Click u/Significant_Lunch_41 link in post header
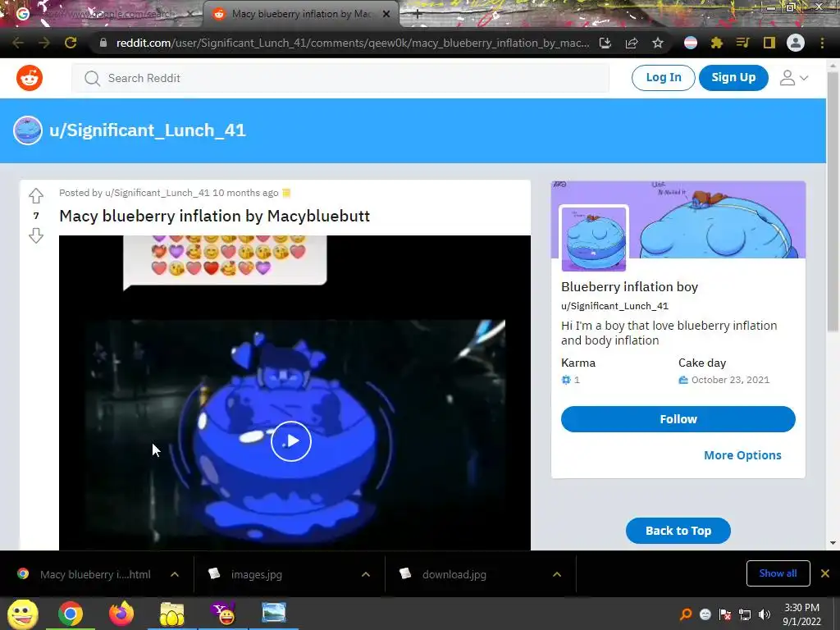The width and height of the screenshot is (840, 630). 157,193
